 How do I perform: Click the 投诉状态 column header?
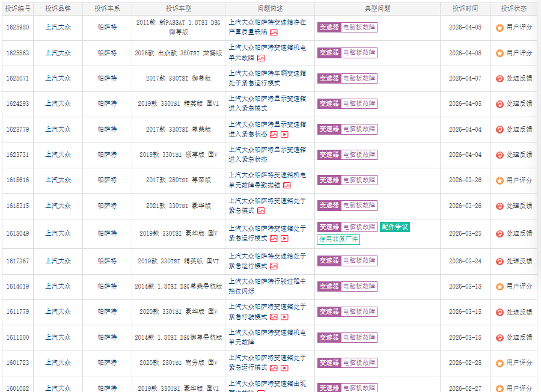(x=513, y=9)
